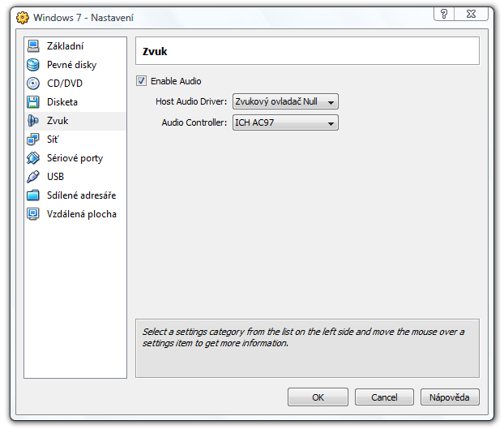504x429 pixels.
Task: Click the question mark help button
Action: coord(444,14)
